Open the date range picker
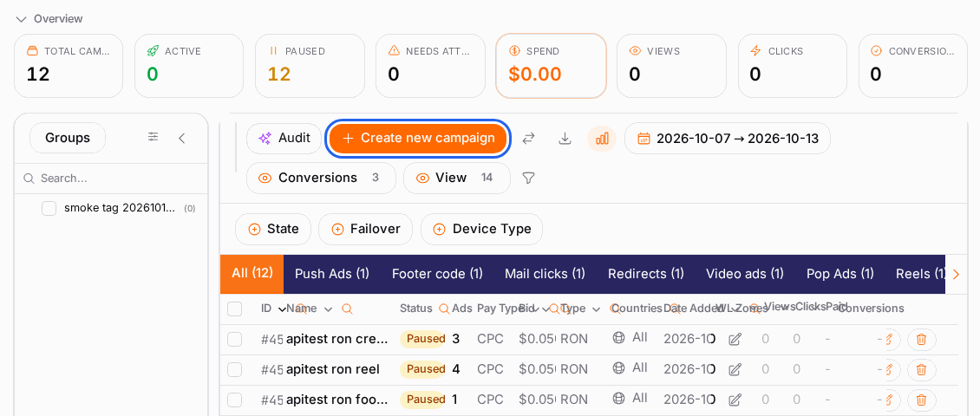Viewport: 980px width, 416px height. (x=728, y=139)
